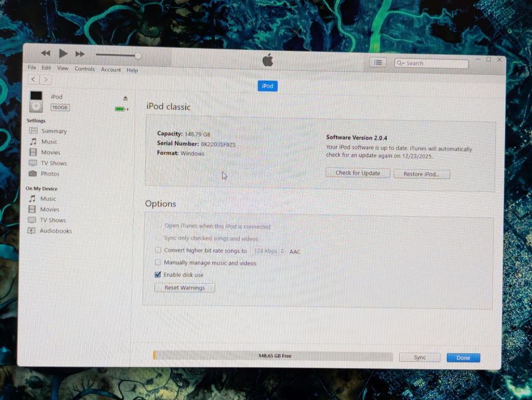This screenshot has height=400, width=532.
Task: Open the Account menu
Action: point(111,70)
